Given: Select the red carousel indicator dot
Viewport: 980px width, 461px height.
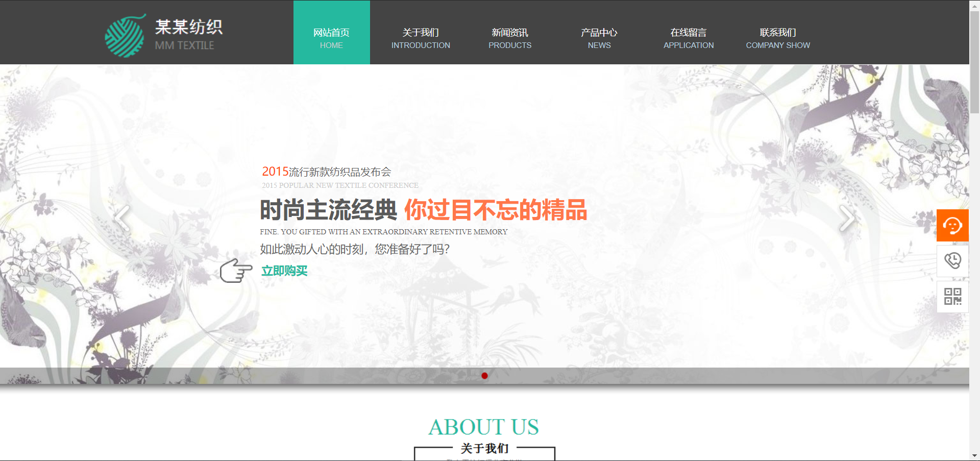Looking at the screenshot, I should click(x=484, y=376).
